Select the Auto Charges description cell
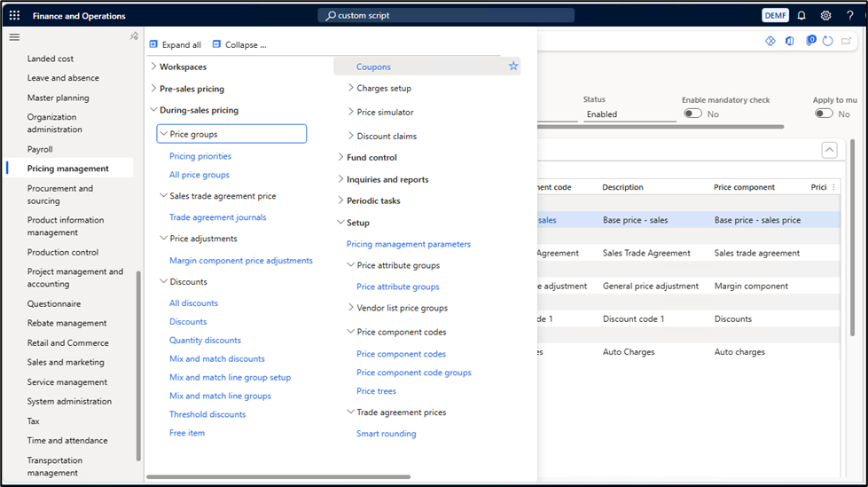 click(629, 352)
